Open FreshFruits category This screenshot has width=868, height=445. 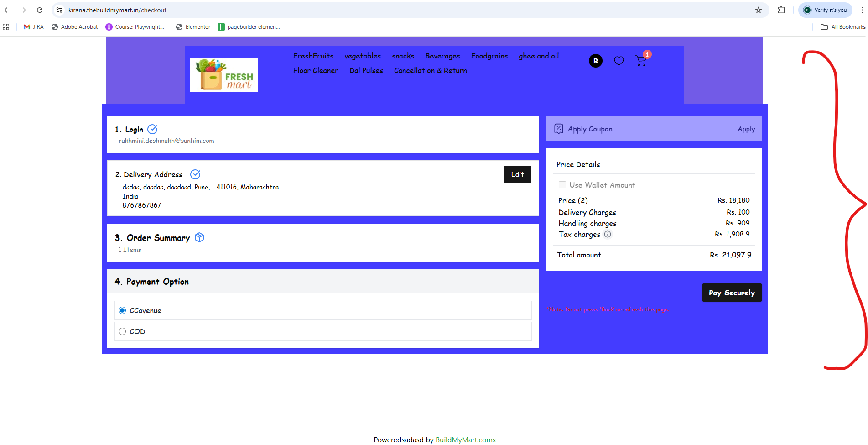pos(313,56)
